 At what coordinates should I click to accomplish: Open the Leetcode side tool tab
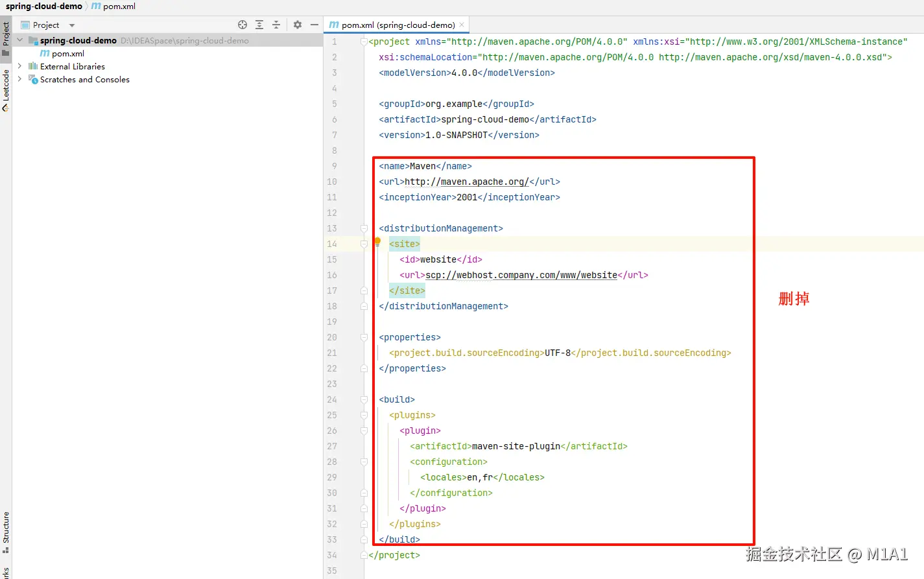click(6, 89)
